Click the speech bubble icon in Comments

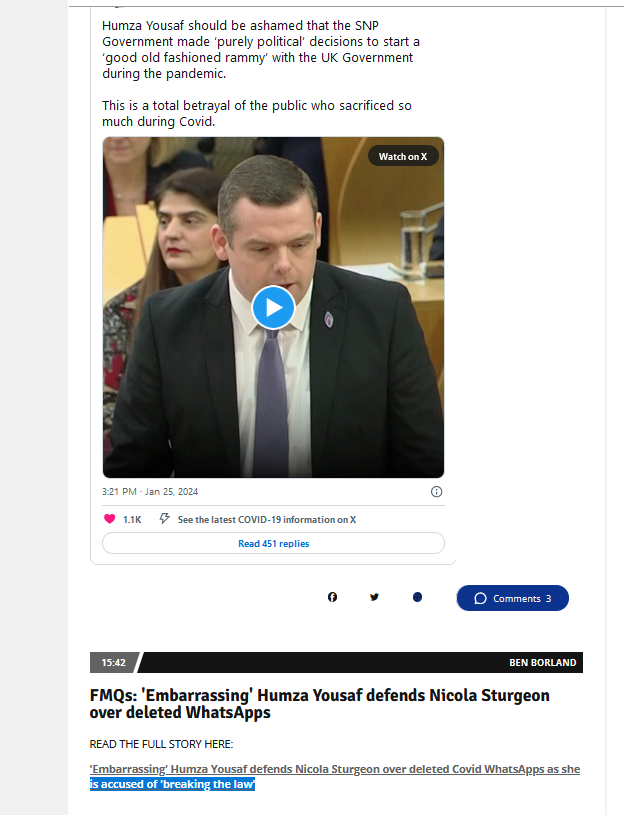click(x=481, y=598)
